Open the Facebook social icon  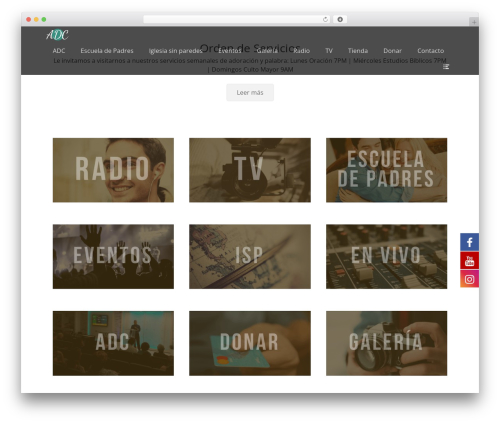(x=469, y=242)
